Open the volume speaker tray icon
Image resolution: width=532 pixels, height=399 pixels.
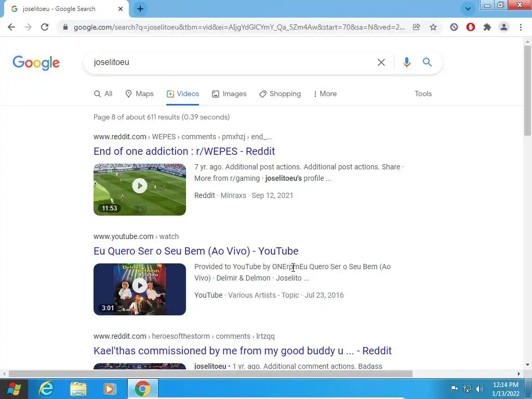480,389
